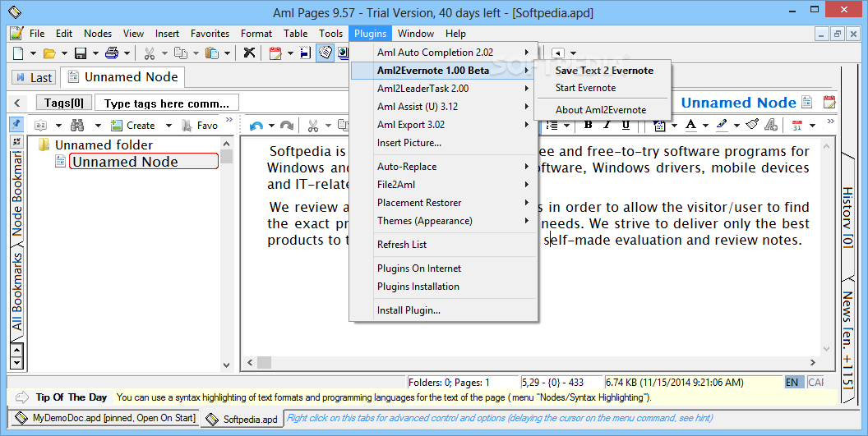Click the Paste clipboard icon in the top toolbar
Screen dimensions: 868x436
pyautogui.click(x=211, y=53)
